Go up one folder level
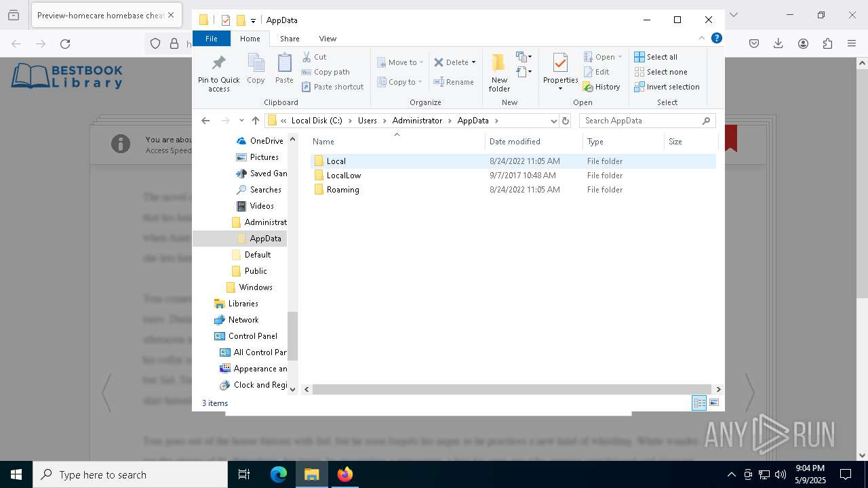 [x=255, y=121]
